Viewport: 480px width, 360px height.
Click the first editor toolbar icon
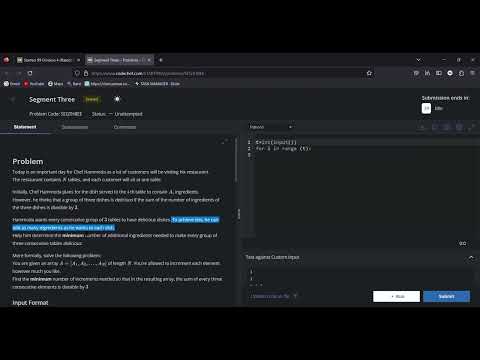pyautogui.click(x=422, y=127)
